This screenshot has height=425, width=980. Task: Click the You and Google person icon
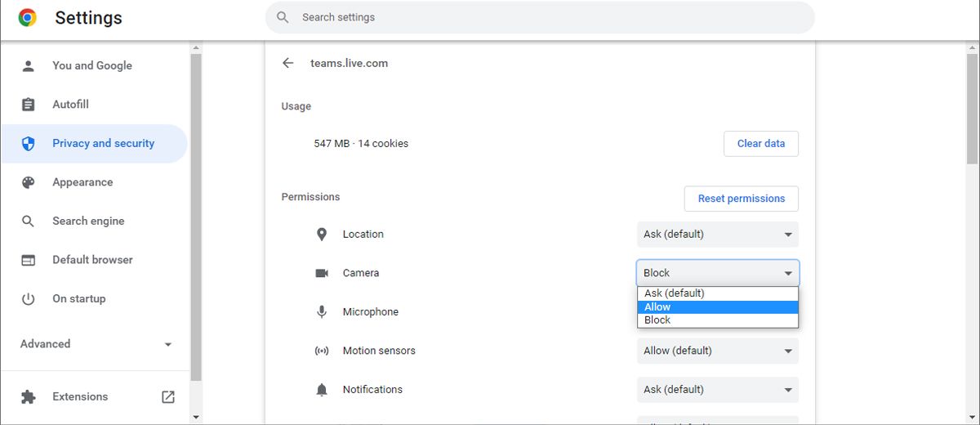click(29, 65)
